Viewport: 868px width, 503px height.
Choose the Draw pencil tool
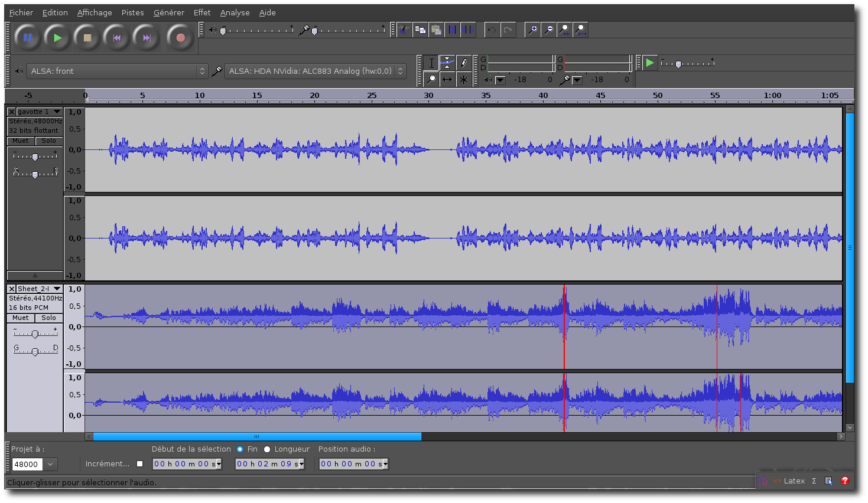[x=464, y=63]
